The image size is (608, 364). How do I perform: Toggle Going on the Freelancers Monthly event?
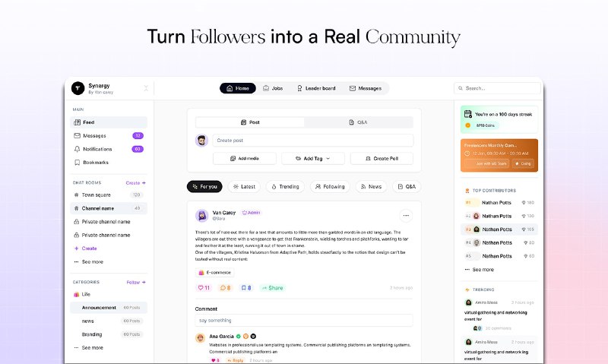click(523, 163)
